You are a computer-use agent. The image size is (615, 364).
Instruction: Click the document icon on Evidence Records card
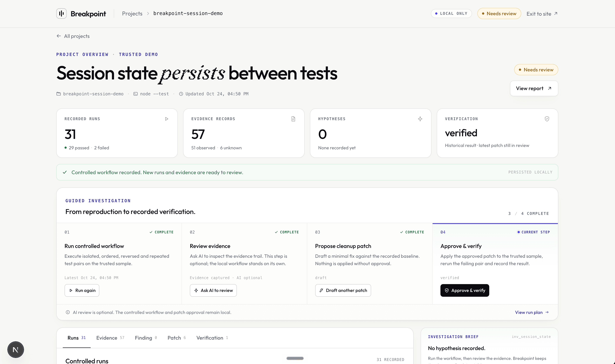[293, 119]
